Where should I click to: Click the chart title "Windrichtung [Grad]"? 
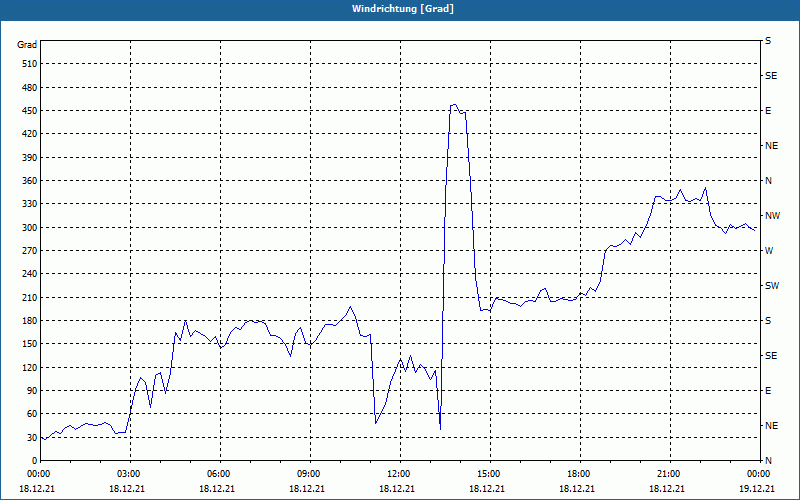coord(403,9)
